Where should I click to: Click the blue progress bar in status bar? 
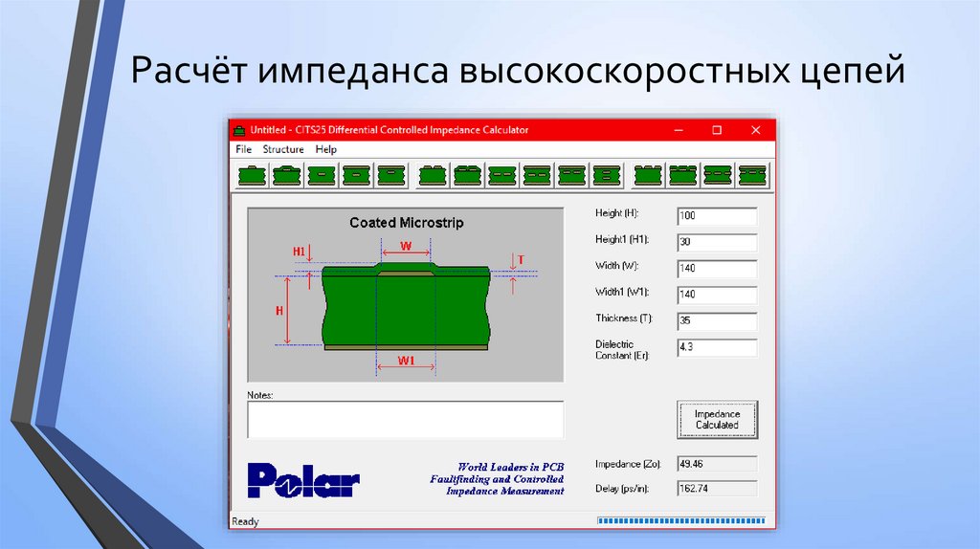pos(681,520)
